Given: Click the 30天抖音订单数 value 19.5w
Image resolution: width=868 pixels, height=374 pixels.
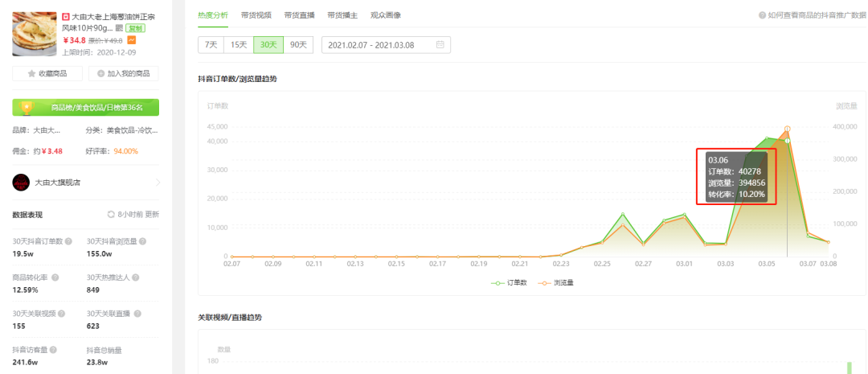Looking at the screenshot, I should click(23, 254).
